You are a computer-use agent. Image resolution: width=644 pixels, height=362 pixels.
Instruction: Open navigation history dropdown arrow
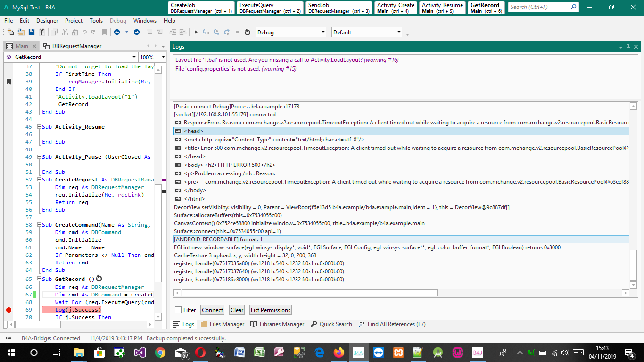(126, 32)
